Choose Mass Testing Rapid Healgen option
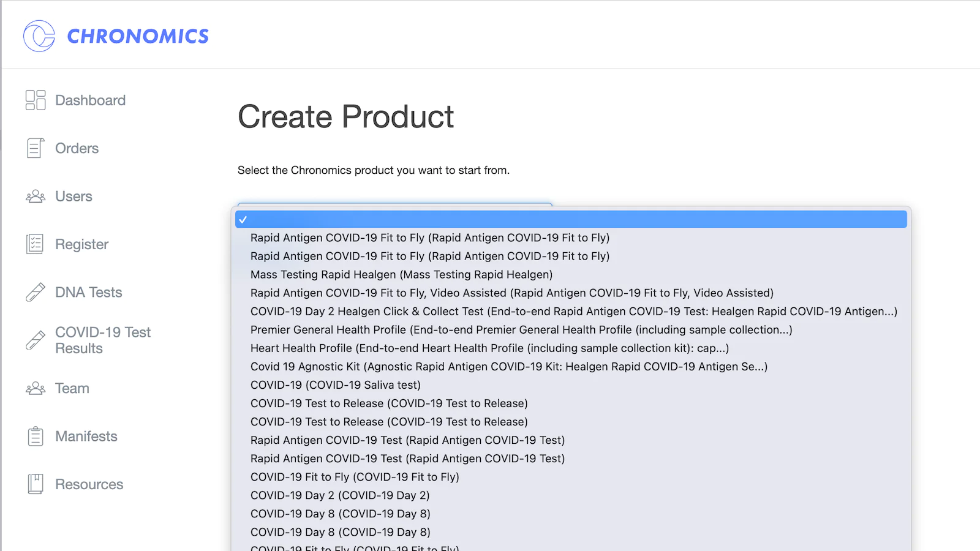Screen dimensions: 980x551 coord(401,274)
